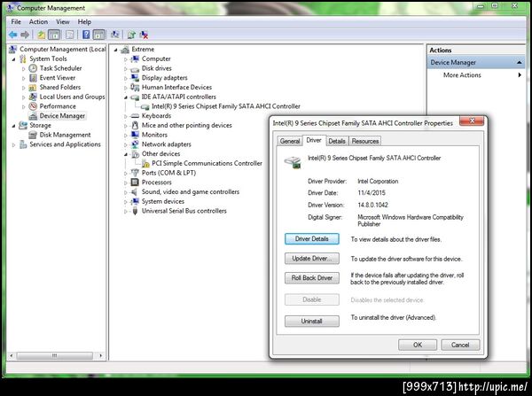
Task: Click left panel horizontal scrollbar thumb
Action: (54, 355)
